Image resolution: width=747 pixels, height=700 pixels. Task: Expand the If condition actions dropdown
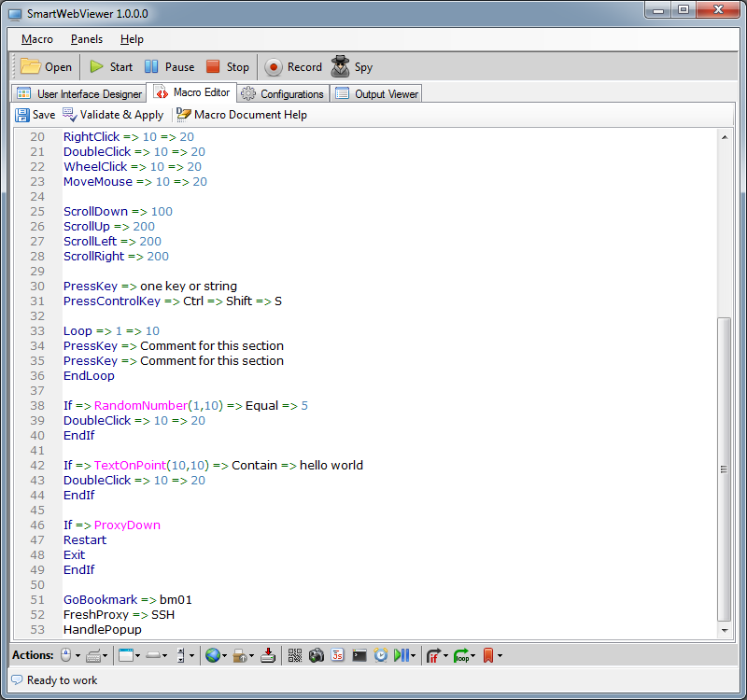445,655
